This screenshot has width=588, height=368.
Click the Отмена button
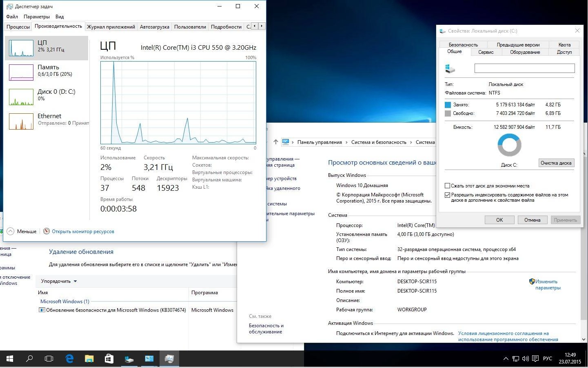pos(532,220)
